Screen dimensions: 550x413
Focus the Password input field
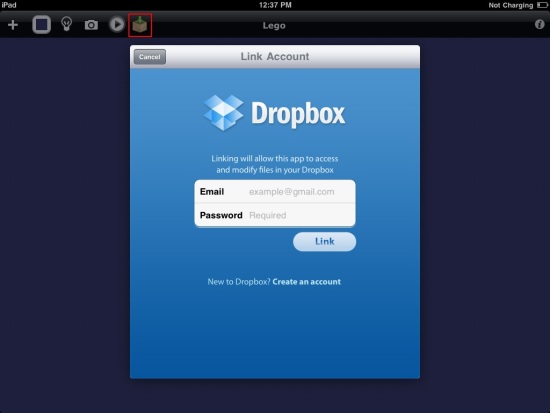pos(275,215)
